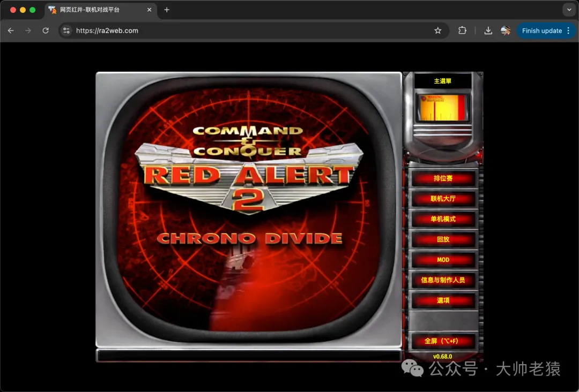This screenshot has height=392, width=579.
Task: Open the 回放 replays menu
Action: (443, 239)
